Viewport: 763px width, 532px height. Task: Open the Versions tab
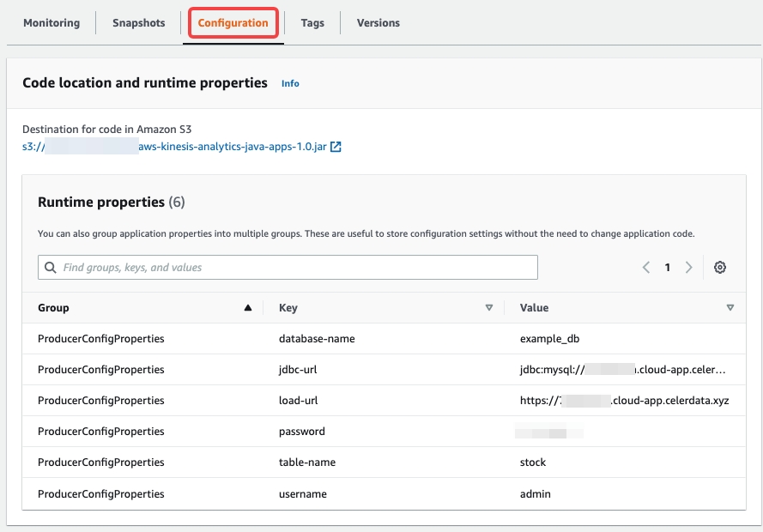click(378, 23)
